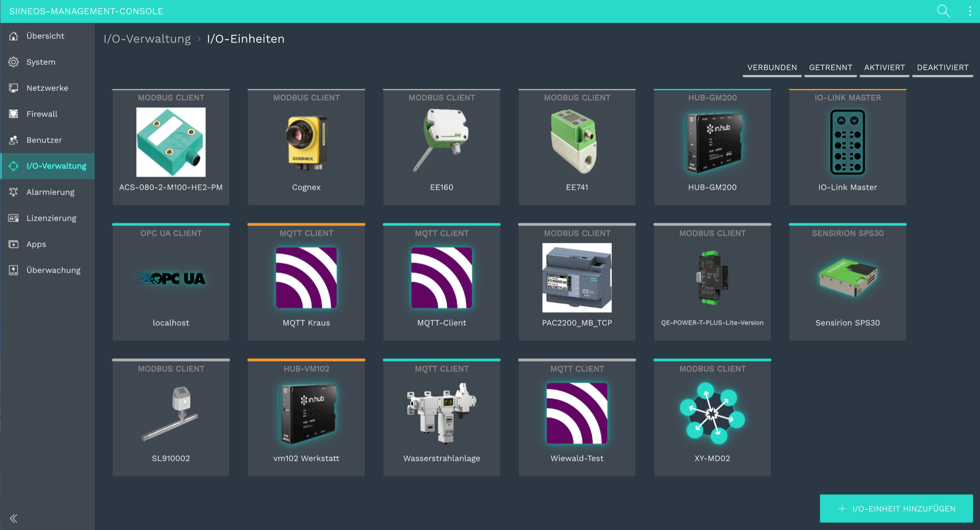Open the OPC UA localhost logo
This screenshot has height=530, width=980.
pos(171,278)
